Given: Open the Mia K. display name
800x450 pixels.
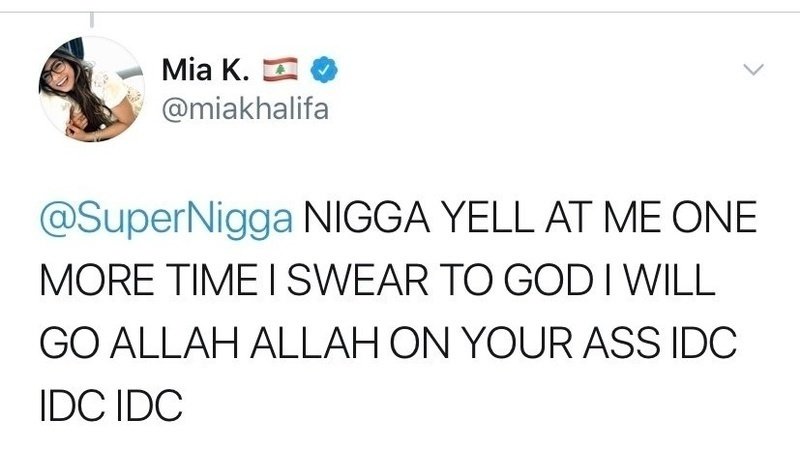Looking at the screenshot, I should click(x=206, y=70).
